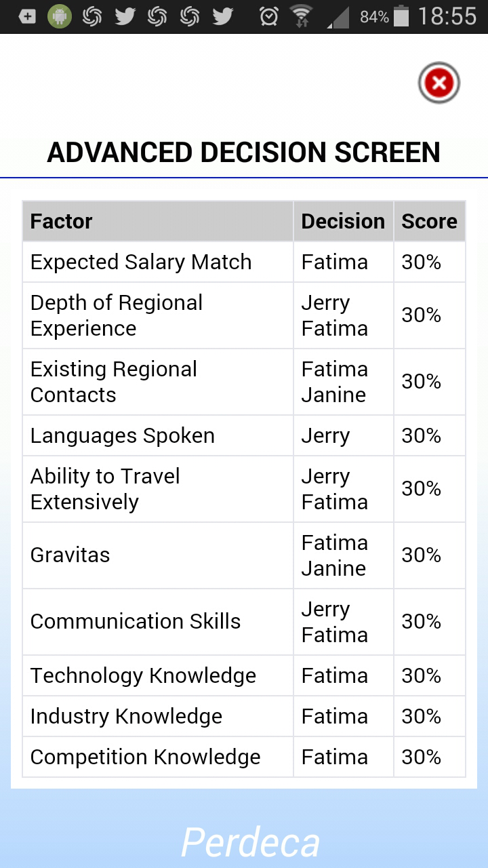This screenshot has width=488, height=868.
Task: Select the Score header cell
Action: [429, 221]
